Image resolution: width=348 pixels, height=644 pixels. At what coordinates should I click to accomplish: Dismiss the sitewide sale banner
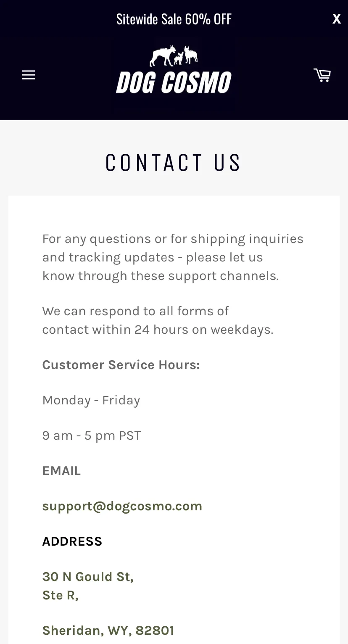[337, 19]
